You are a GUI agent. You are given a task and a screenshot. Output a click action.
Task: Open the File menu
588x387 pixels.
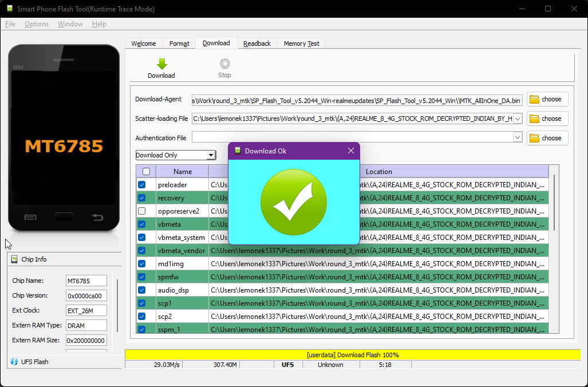pos(10,24)
